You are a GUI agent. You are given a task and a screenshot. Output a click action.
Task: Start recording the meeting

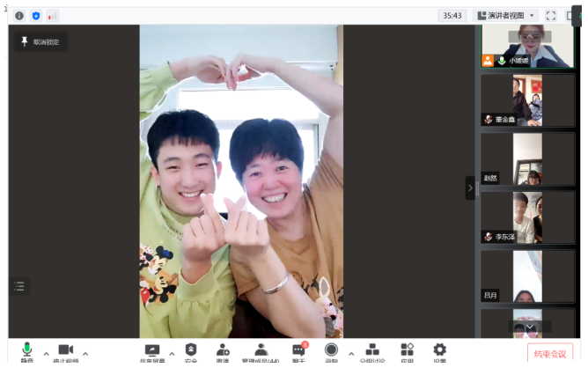coord(331,351)
